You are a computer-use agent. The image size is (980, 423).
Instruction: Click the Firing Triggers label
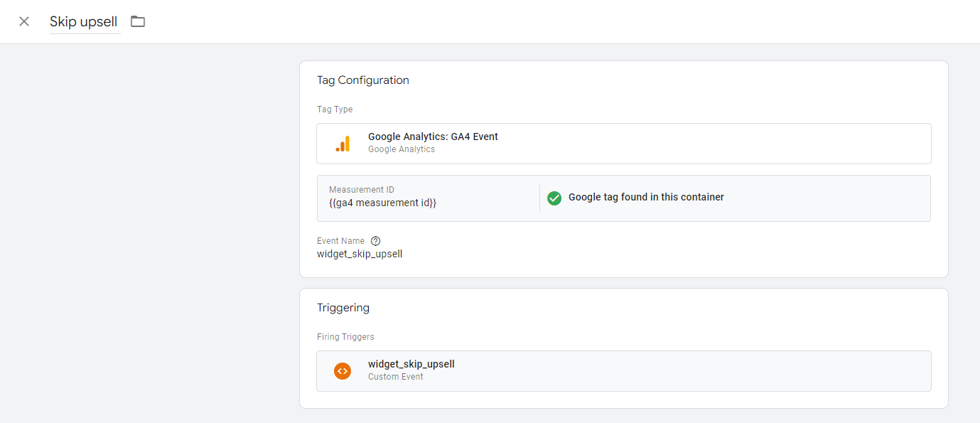click(x=345, y=337)
